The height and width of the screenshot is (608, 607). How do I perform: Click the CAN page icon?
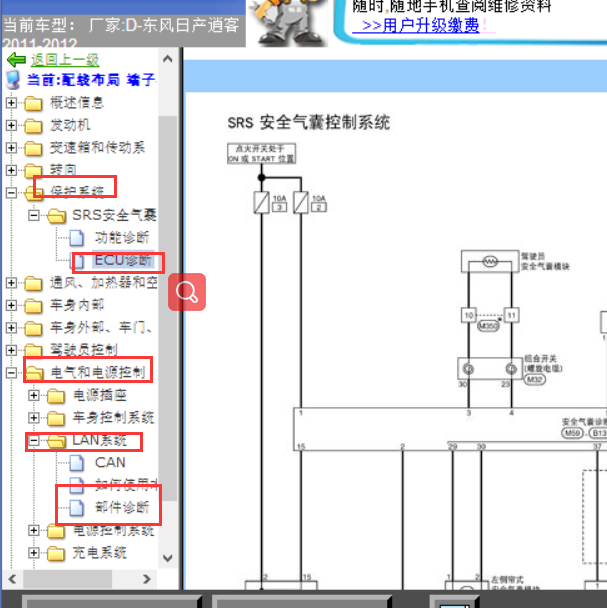(76, 463)
